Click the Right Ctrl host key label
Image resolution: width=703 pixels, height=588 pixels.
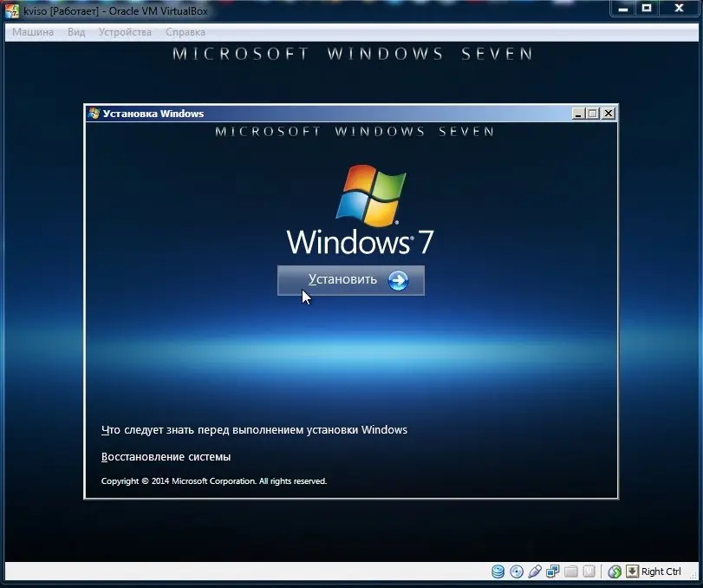(661, 572)
